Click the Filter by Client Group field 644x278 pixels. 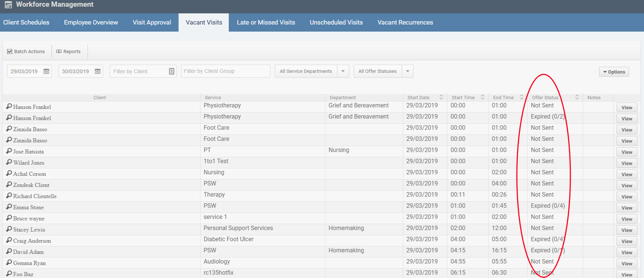pyautogui.click(x=225, y=71)
